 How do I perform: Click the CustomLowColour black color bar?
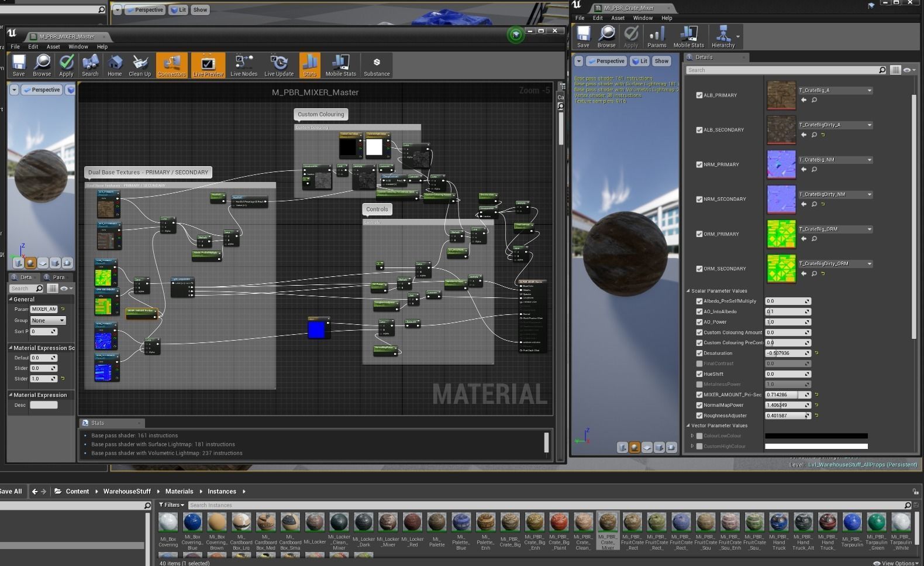(816, 436)
